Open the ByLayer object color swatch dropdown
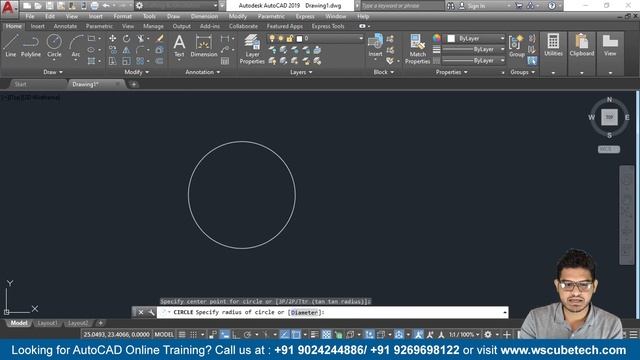This screenshot has height=360, width=640. (x=475, y=38)
